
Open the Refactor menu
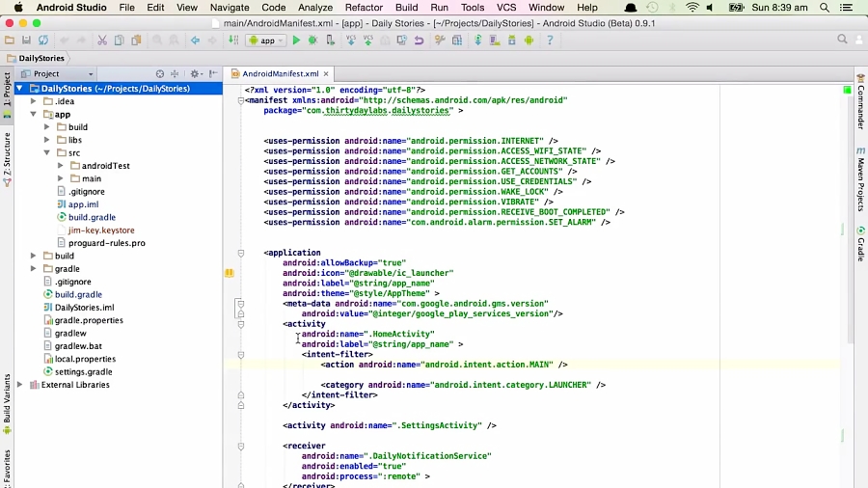pos(364,8)
